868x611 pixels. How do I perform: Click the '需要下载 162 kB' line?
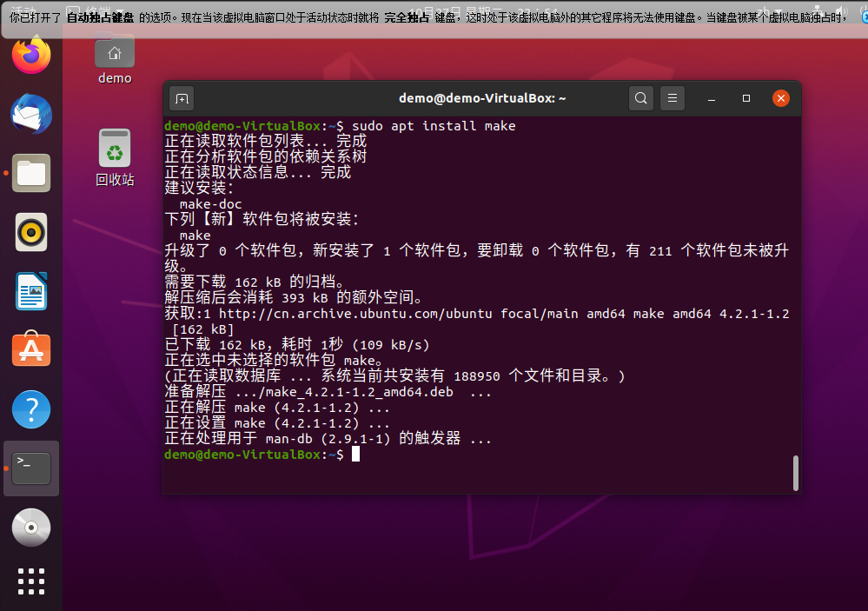coord(254,282)
